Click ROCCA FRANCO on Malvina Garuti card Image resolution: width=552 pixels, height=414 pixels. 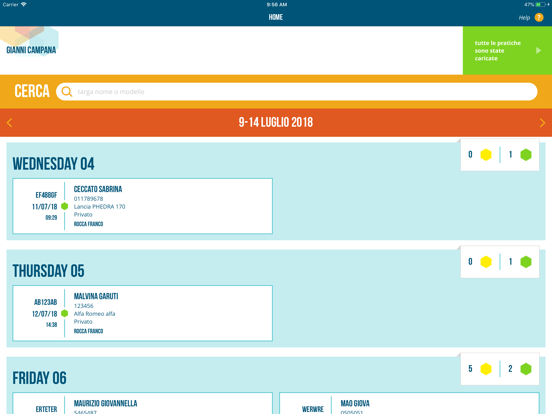(x=88, y=331)
